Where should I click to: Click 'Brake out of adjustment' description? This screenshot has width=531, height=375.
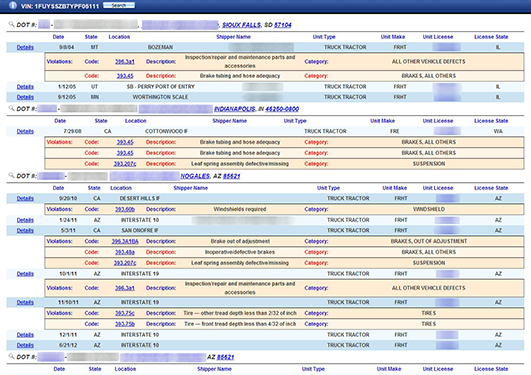pyautogui.click(x=240, y=241)
